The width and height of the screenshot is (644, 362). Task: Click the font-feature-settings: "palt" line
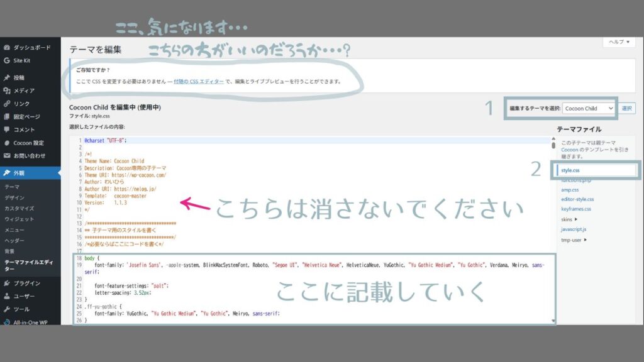coord(131,286)
